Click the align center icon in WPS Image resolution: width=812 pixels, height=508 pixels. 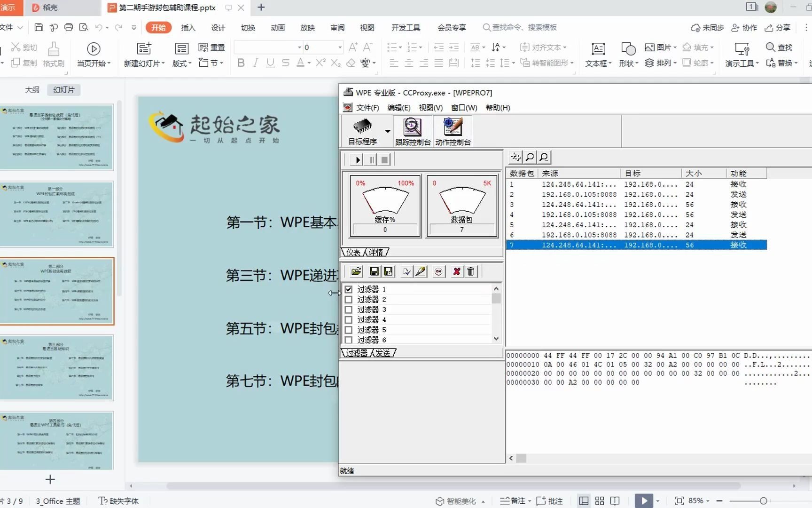pos(409,63)
